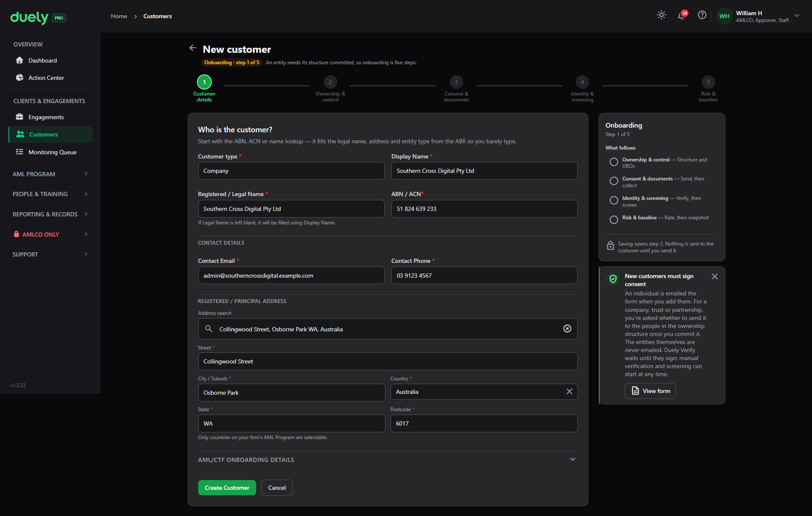Expand the AML PROGRAM section
The height and width of the screenshot is (516, 812).
(x=50, y=174)
